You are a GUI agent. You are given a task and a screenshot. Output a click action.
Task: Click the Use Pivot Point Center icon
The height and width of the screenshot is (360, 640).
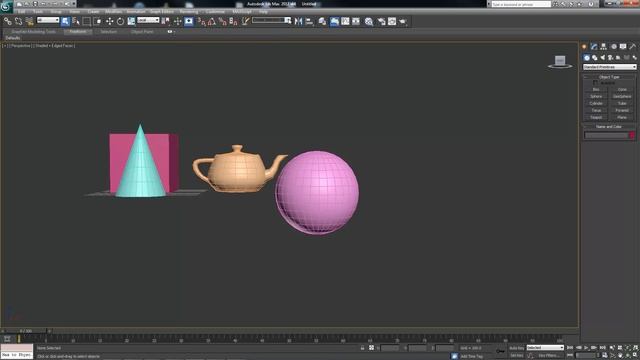click(166, 21)
